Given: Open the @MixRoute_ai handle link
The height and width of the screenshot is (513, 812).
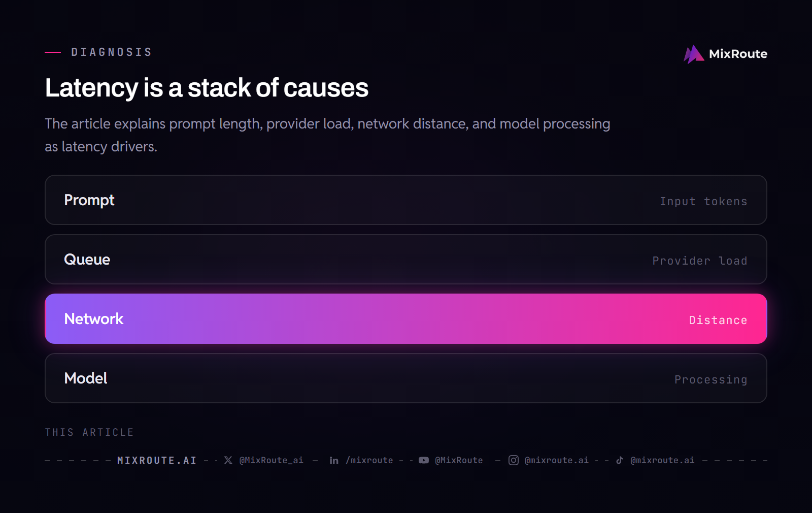Looking at the screenshot, I should click(272, 460).
